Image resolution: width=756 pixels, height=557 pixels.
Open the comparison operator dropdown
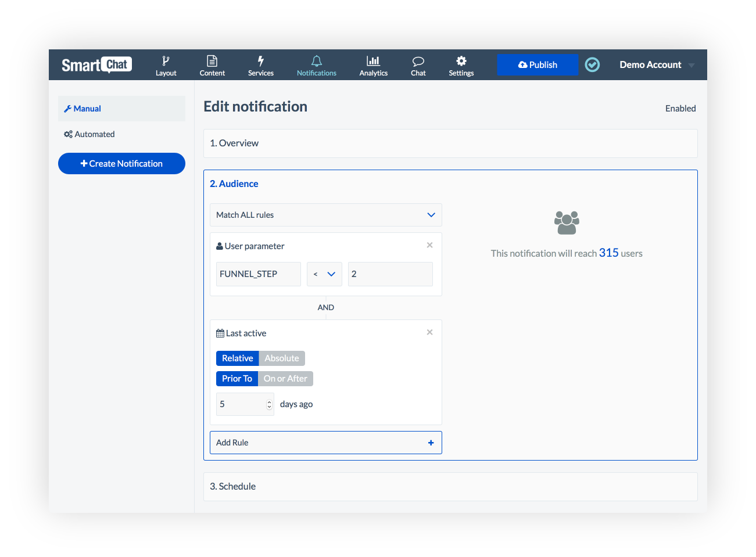pos(324,274)
